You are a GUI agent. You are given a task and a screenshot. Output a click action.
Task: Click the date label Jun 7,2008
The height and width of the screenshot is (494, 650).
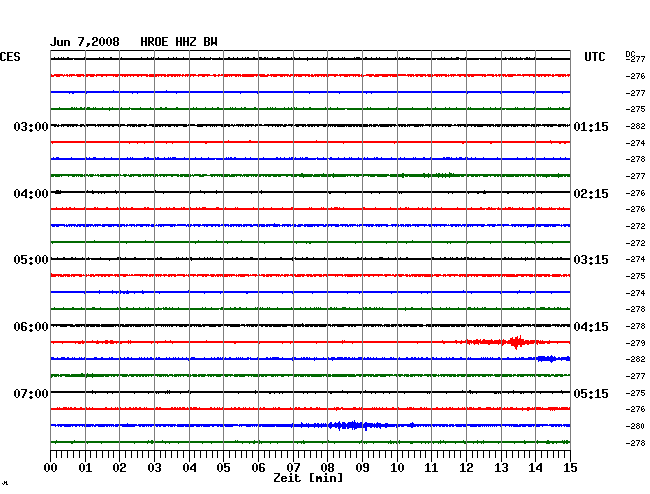coord(85,42)
